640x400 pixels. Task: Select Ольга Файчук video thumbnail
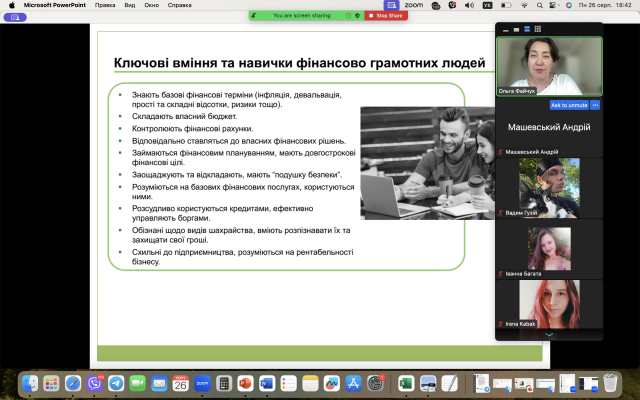click(549, 66)
